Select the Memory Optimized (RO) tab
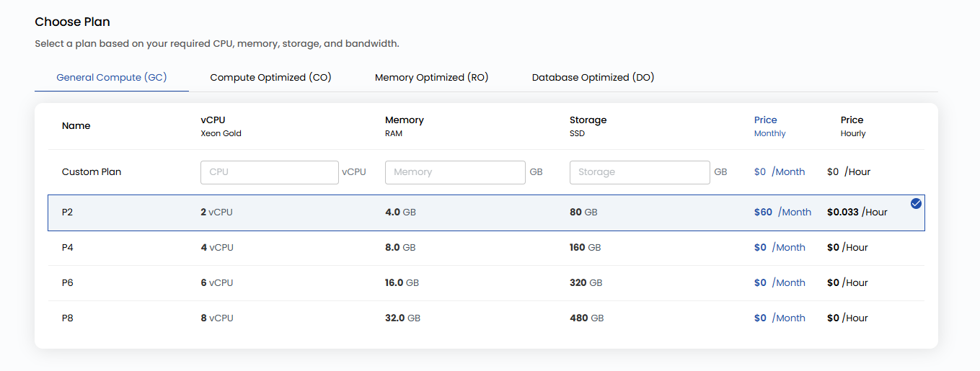 coord(431,77)
